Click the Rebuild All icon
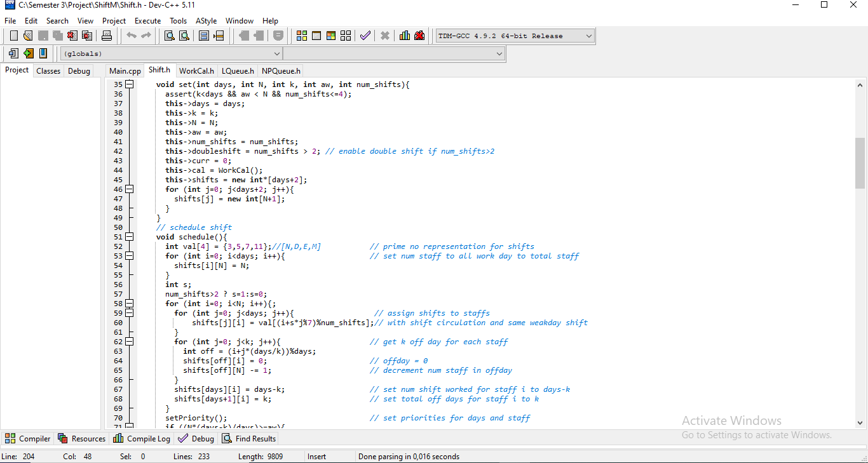The height and width of the screenshot is (463, 868). [x=346, y=36]
